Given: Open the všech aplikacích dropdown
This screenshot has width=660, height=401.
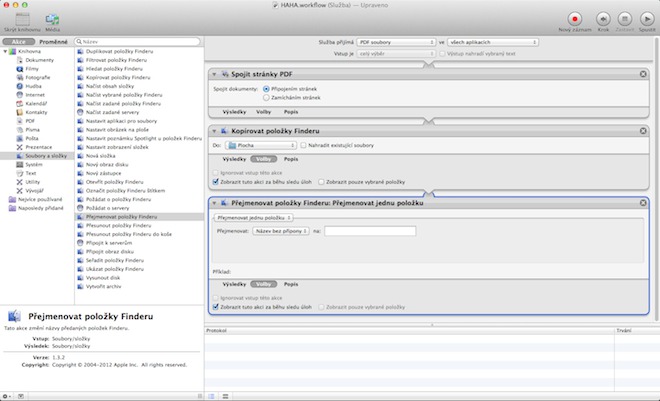Looking at the screenshot, I should (492, 43).
